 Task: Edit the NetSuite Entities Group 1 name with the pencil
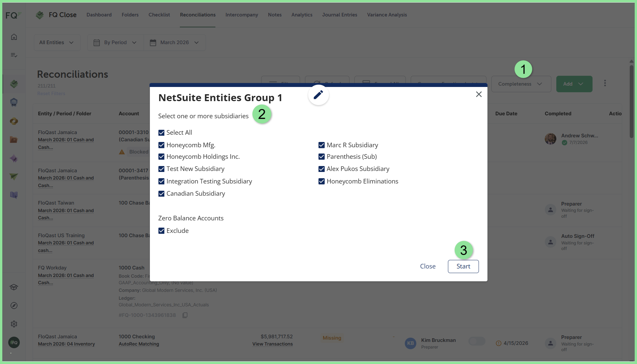pyautogui.click(x=318, y=95)
